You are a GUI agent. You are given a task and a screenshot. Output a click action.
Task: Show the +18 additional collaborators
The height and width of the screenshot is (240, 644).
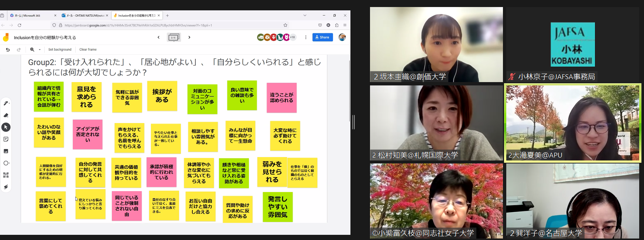[292, 37]
